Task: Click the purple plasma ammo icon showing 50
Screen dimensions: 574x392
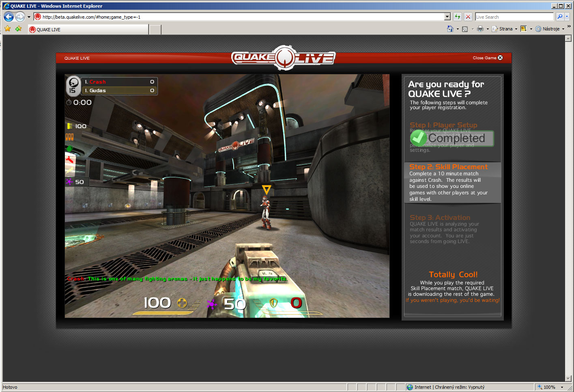Action: [x=69, y=182]
